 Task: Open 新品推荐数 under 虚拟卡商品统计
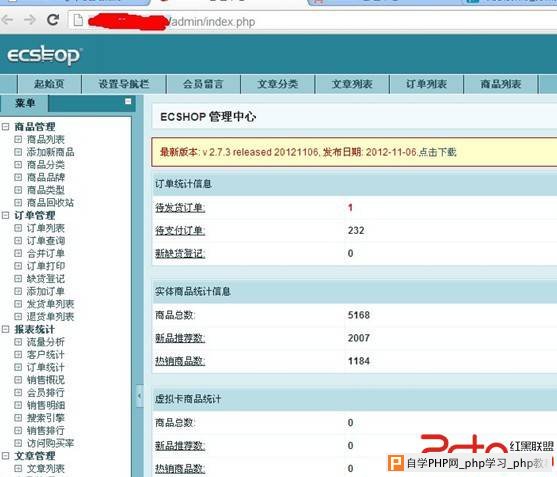(x=180, y=446)
